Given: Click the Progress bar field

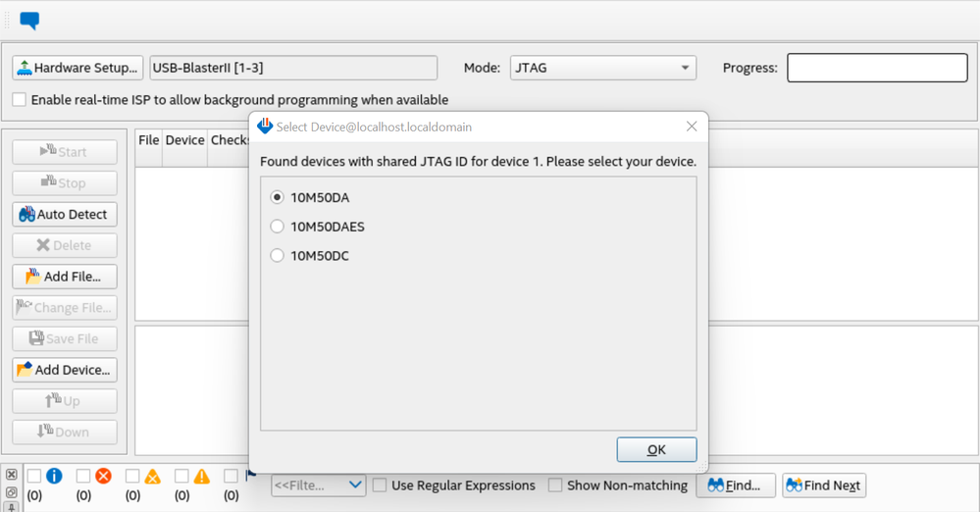Looking at the screenshot, I should tap(877, 68).
